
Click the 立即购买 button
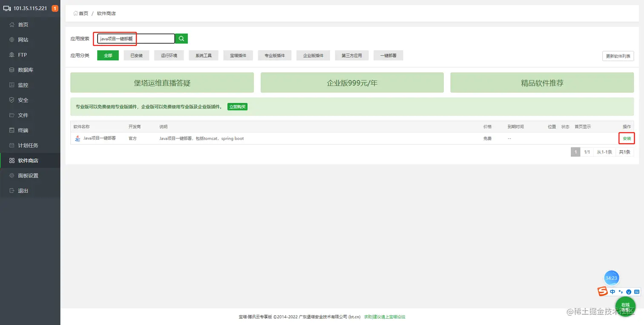[237, 106]
